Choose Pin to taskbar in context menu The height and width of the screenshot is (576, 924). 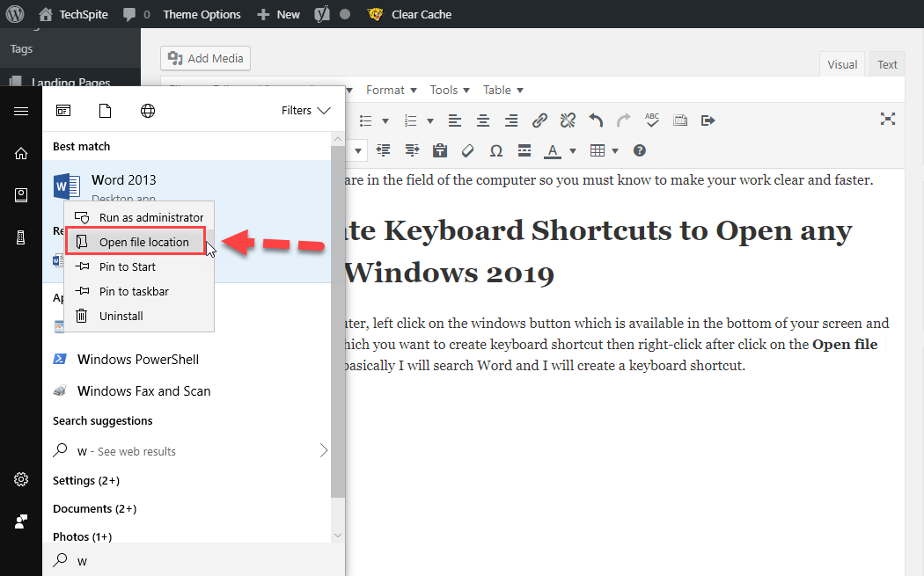click(134, 291)
